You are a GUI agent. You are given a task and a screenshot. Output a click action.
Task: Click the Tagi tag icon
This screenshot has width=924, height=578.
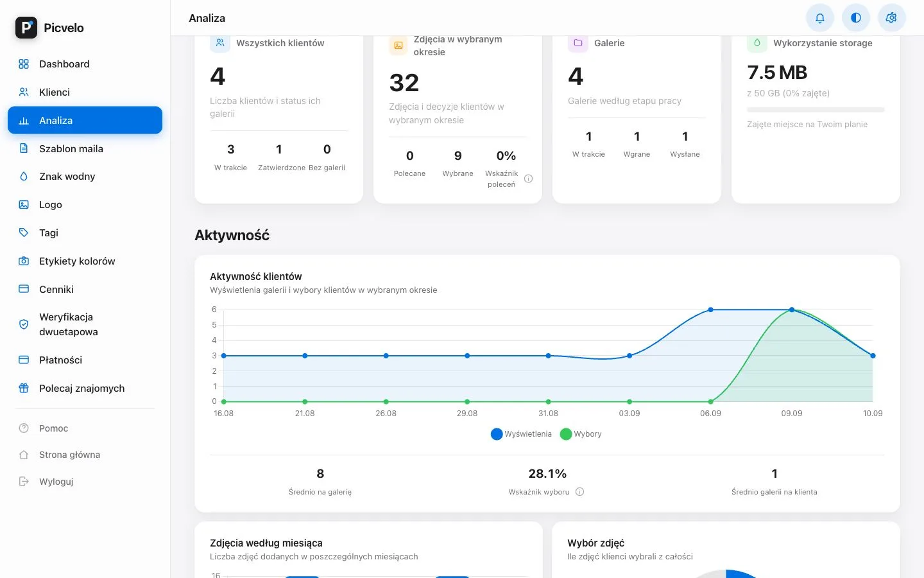point(24,233)
